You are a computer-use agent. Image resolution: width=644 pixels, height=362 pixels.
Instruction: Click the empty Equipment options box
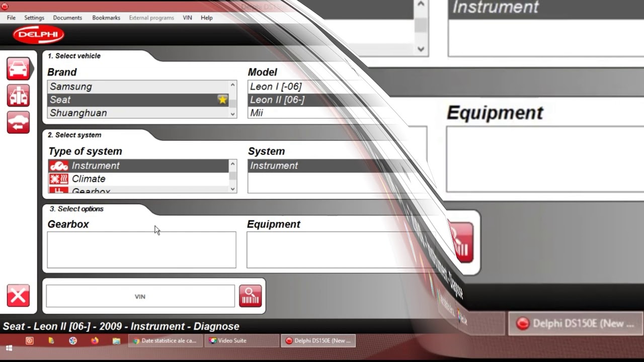pos(342,250)
